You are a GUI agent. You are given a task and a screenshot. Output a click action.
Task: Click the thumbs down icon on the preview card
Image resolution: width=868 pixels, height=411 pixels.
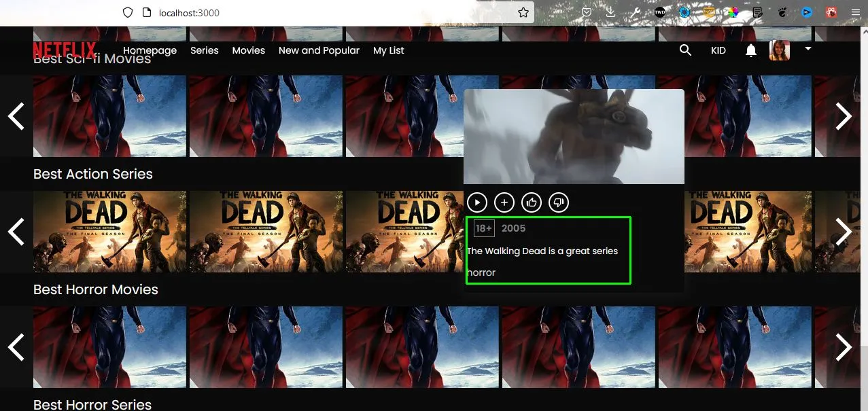point(558,202)
